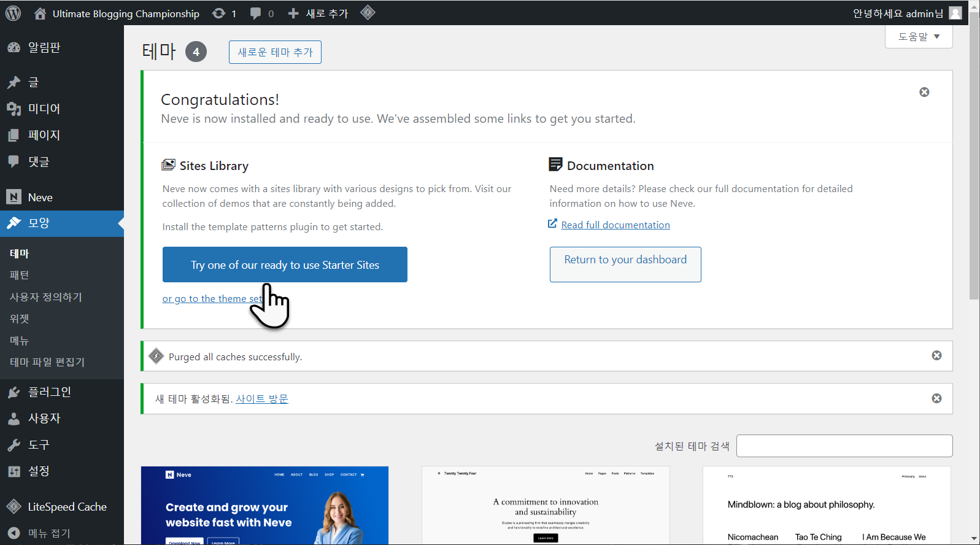The image size is (980, 545).
Task: Open the 패턴 submenu item
Action: point(20,275)
